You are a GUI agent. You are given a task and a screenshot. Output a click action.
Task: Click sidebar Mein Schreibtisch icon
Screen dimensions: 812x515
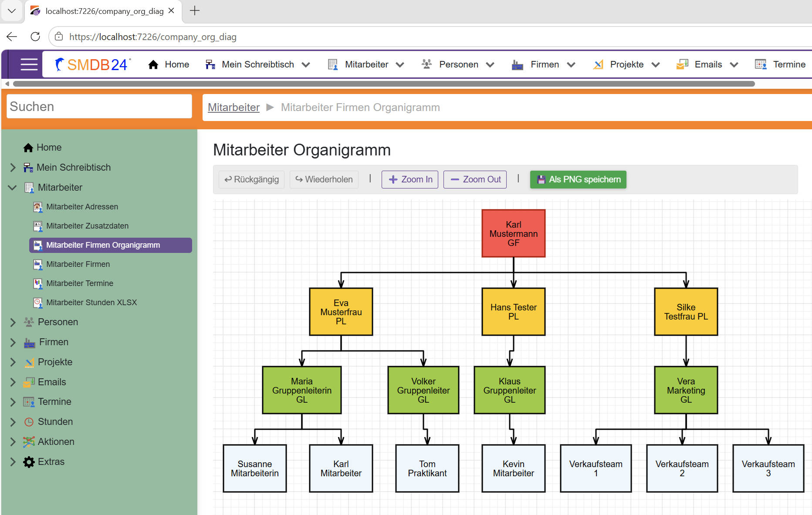click(x=28, y=168)
